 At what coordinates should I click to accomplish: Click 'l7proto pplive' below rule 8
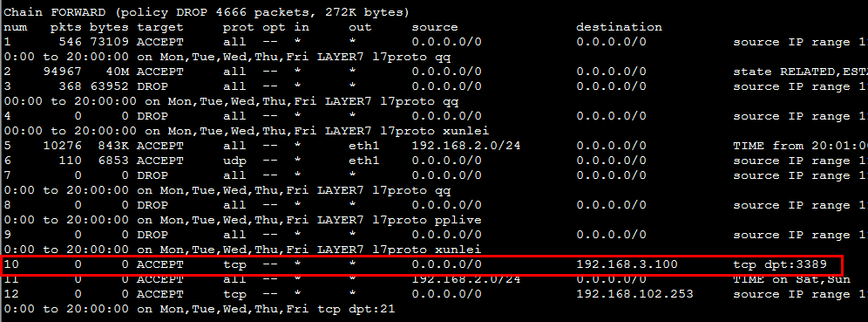[x=427, y=220]
